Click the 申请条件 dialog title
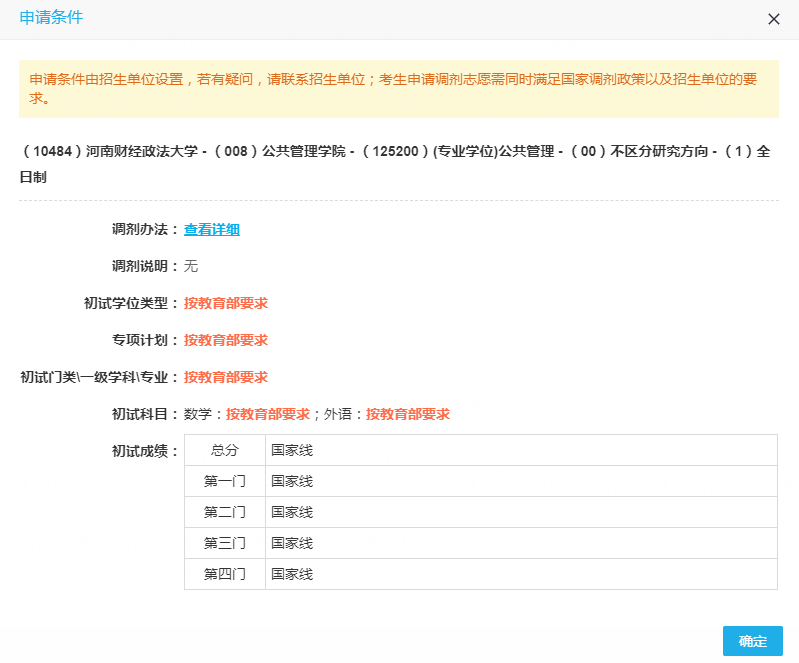 [x=51, y=18]
